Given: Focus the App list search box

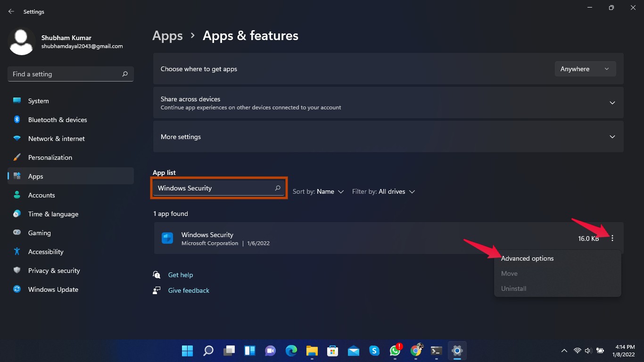Looking at the screenshot, I should tap(219, 188).
